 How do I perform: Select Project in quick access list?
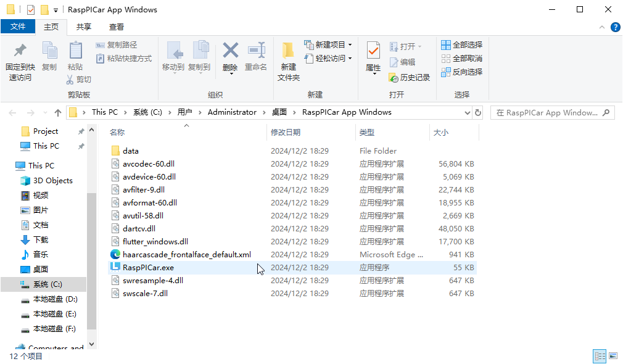coord(46,131)
